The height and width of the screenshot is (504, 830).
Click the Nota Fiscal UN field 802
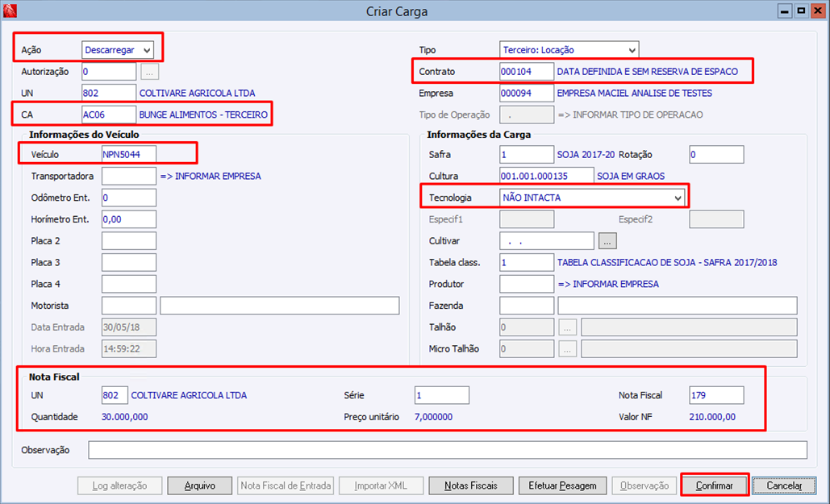pyautogui.click(x=115, y=395)
